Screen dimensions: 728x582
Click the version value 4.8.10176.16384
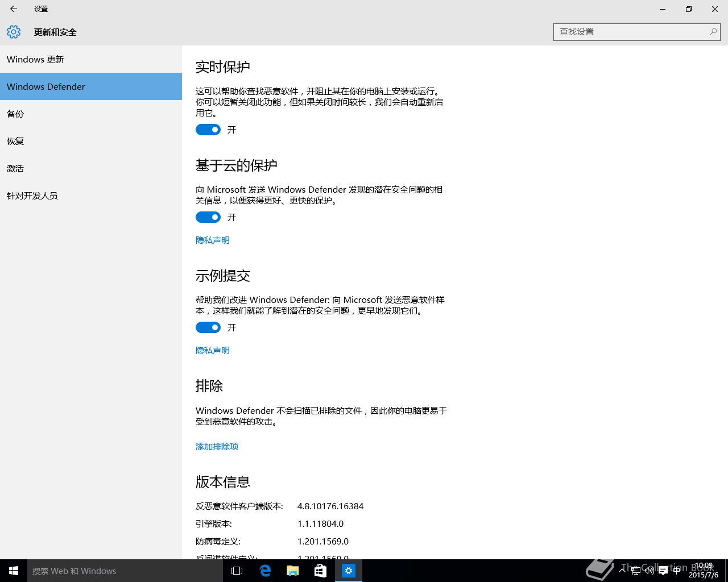pos(330,506)
